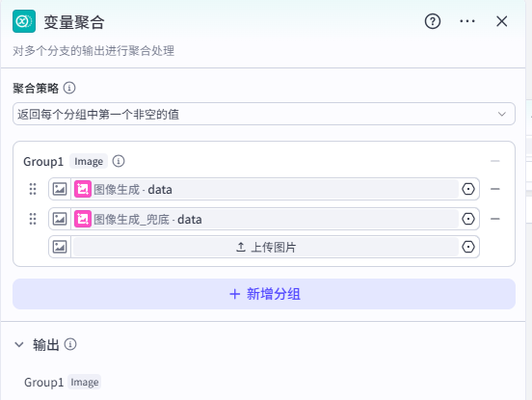Open variable selector hexagon for 图像生成 · data

pos(468,189)
